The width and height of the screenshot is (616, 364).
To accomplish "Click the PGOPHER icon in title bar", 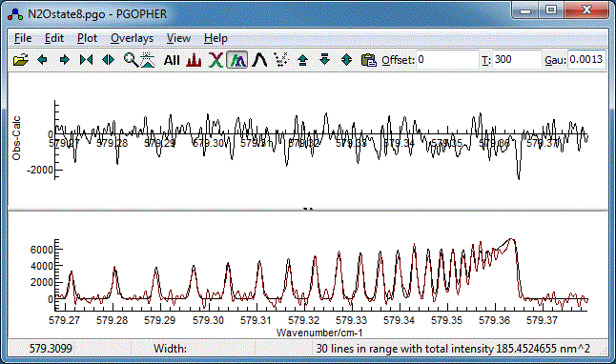I will click(x=15, y=14).
